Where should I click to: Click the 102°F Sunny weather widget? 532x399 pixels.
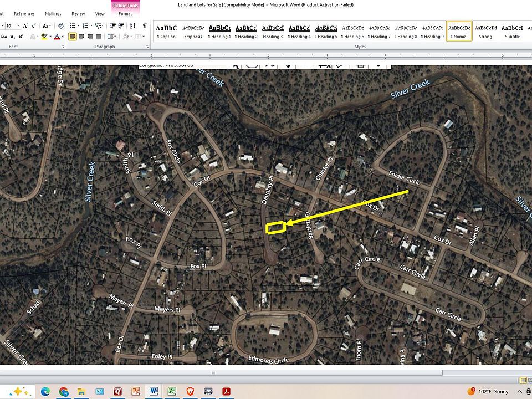(x=488, y=392)
